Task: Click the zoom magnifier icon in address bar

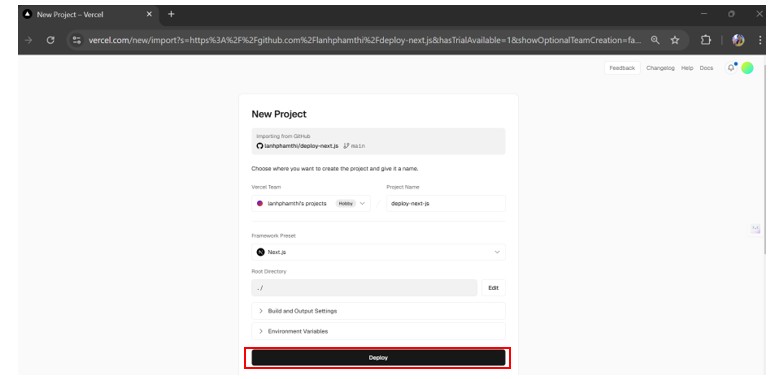Action: [655, 41]
